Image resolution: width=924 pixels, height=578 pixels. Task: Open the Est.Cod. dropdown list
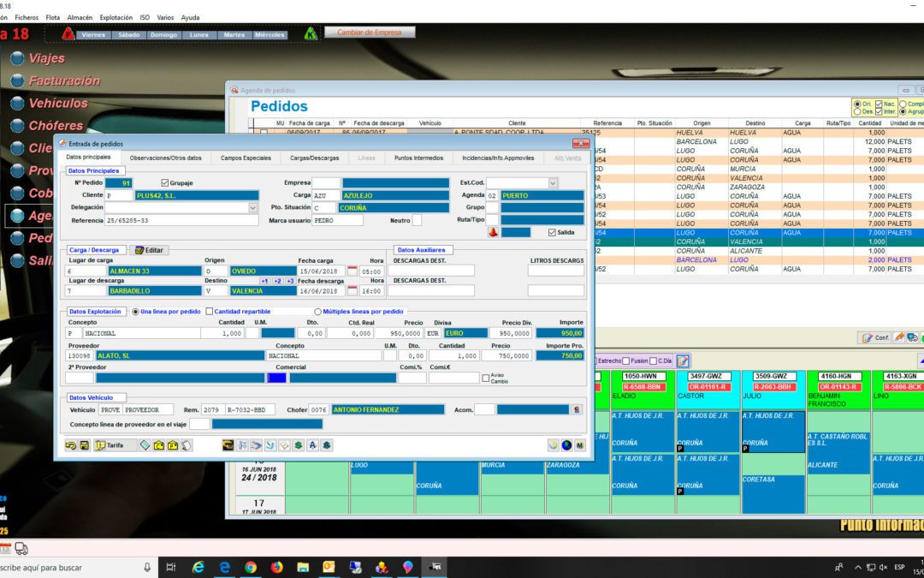point(552,183)
